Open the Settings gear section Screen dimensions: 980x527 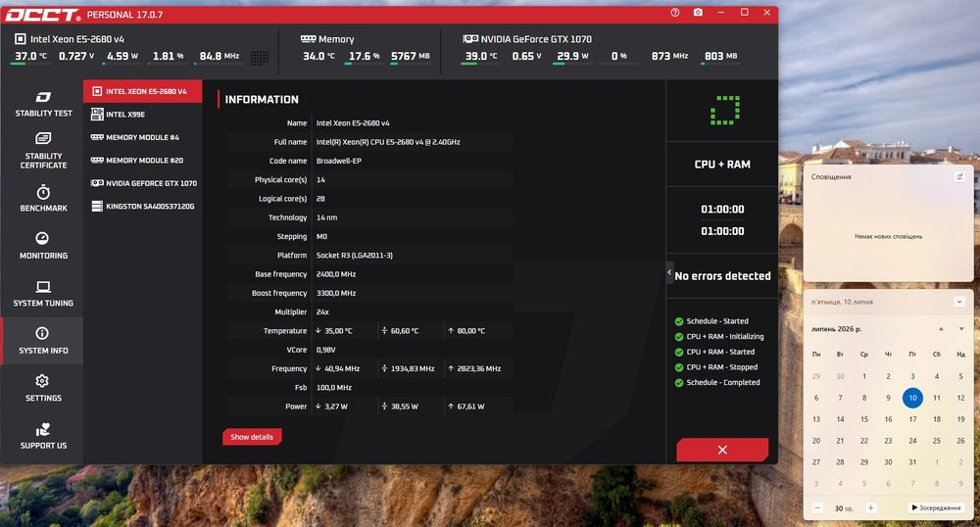pyautogui.click(x=42, y=388)
